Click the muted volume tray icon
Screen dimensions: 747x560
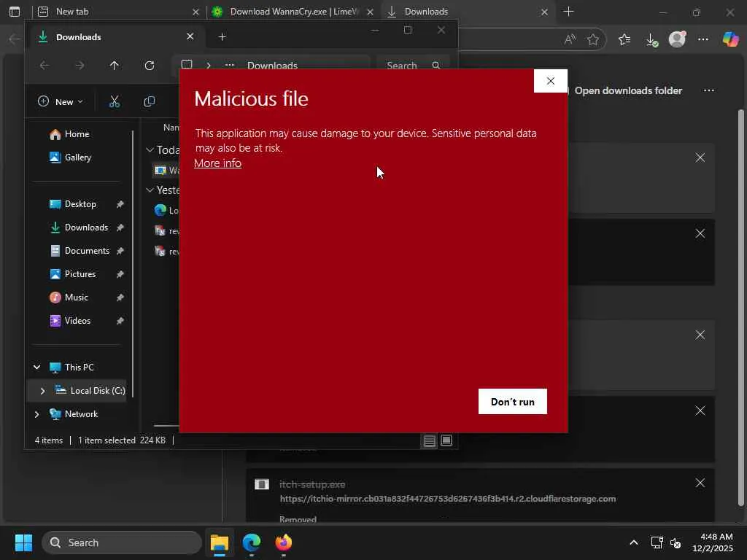676,542
